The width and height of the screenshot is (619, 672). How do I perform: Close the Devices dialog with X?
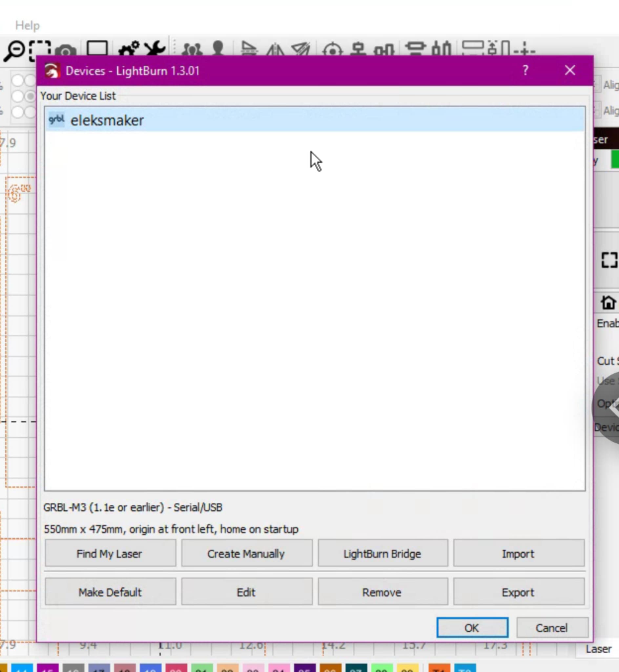click(570, 70)
